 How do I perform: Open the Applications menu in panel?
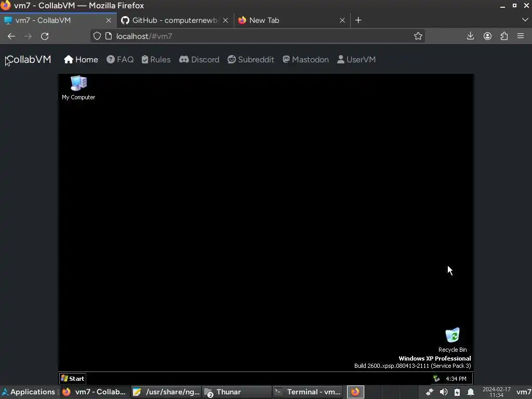[x=29, y=392]
